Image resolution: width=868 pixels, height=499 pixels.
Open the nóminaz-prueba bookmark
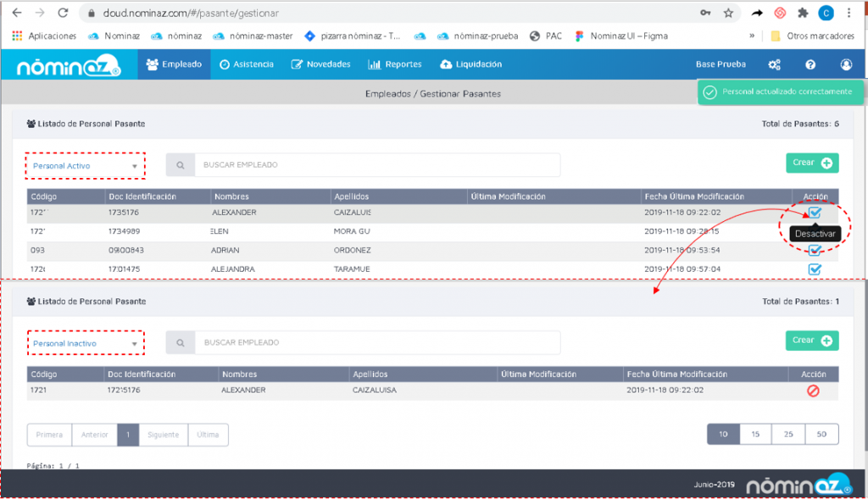478,36
